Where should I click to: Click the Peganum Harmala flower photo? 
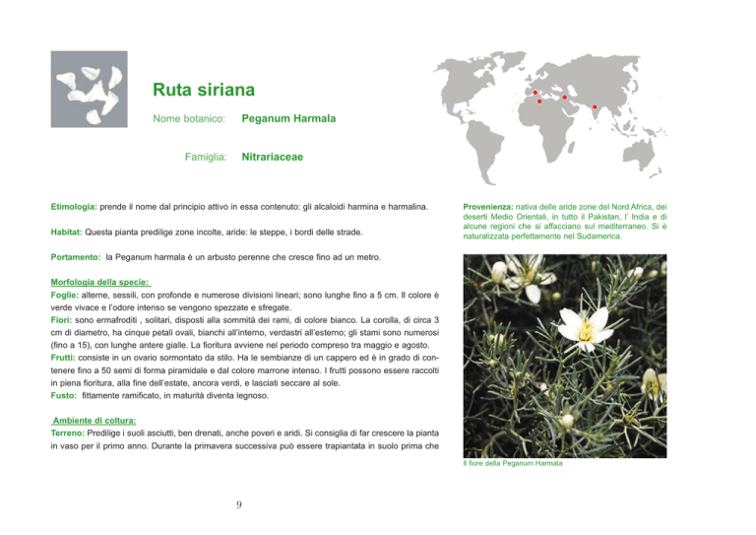[x=565, y=356]
